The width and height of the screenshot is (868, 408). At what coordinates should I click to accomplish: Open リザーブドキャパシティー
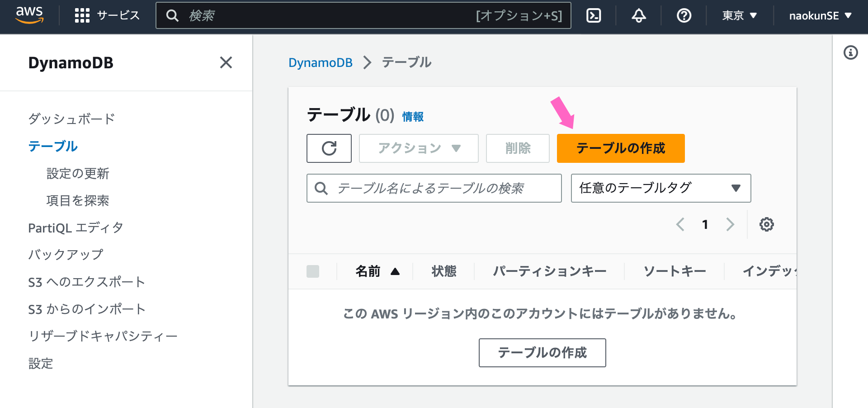103,336
